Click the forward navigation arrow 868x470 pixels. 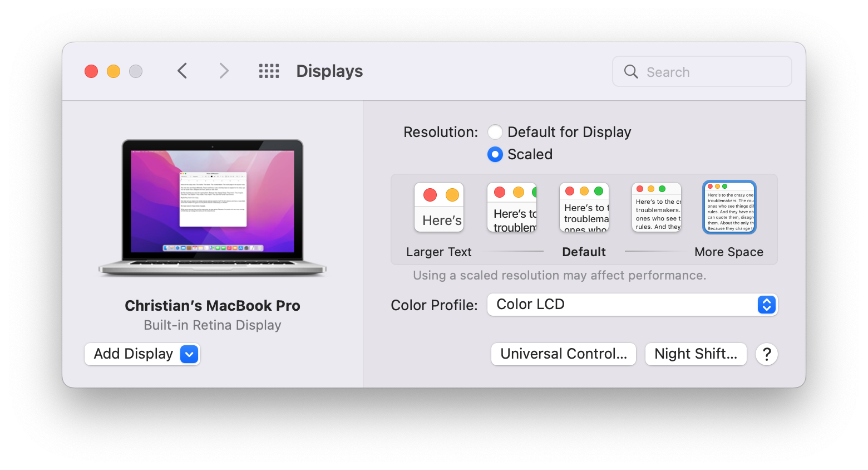[x=224, y=71]
